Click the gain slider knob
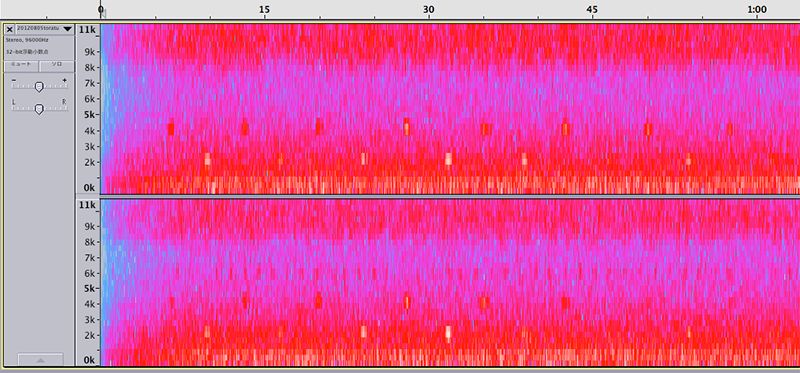The height and width of the screenshot is (373, 800). (39, 87)
